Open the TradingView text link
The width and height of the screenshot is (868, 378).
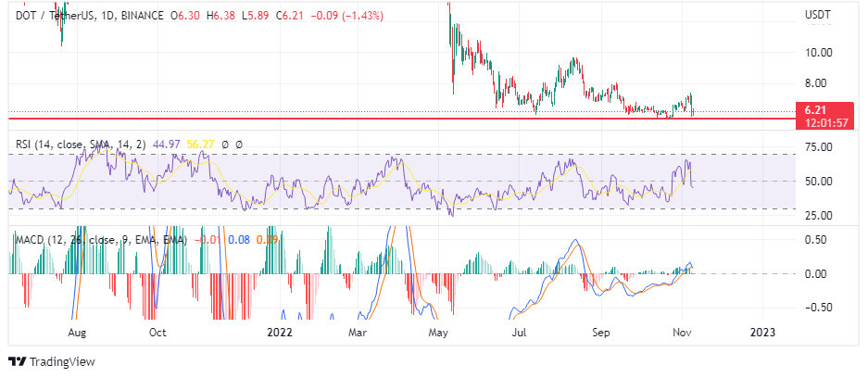61,361
